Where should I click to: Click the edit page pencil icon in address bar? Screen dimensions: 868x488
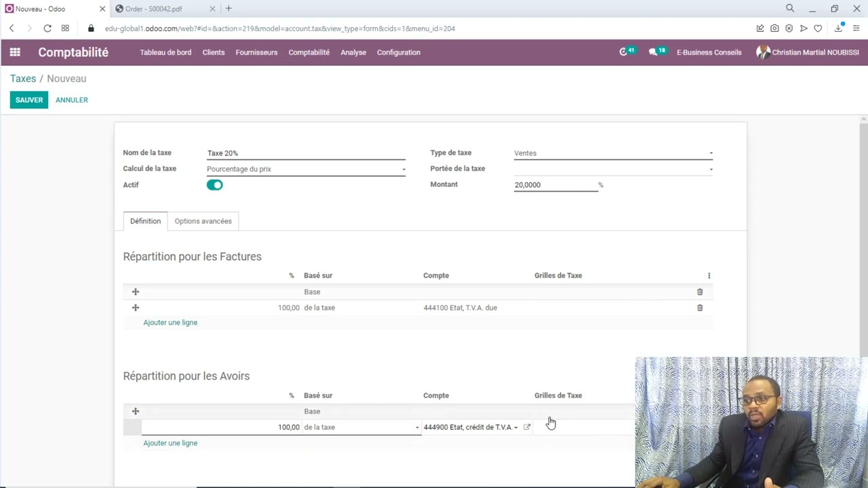pos(760,28)
